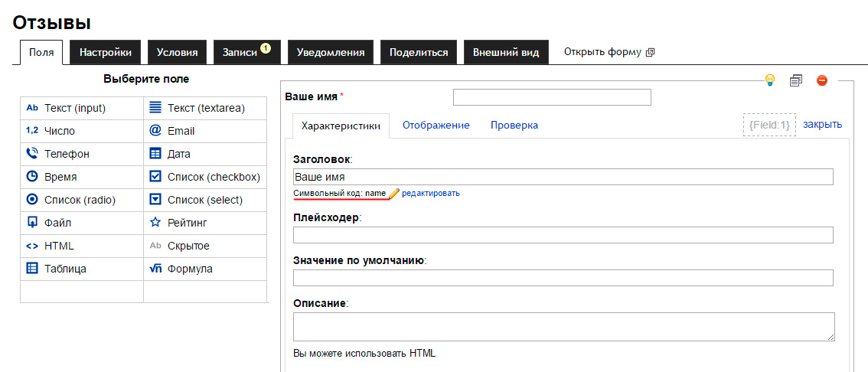868x372 pixels.
Task: Add a Список (select) dropdown field
Action: pos(204,200)
